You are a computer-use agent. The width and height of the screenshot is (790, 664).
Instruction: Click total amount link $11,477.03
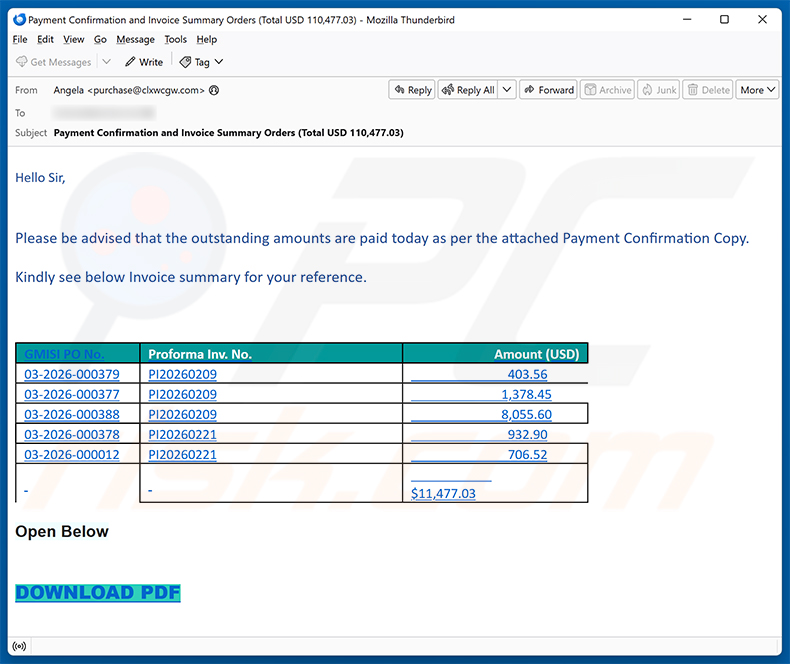(x=443, y=493)
